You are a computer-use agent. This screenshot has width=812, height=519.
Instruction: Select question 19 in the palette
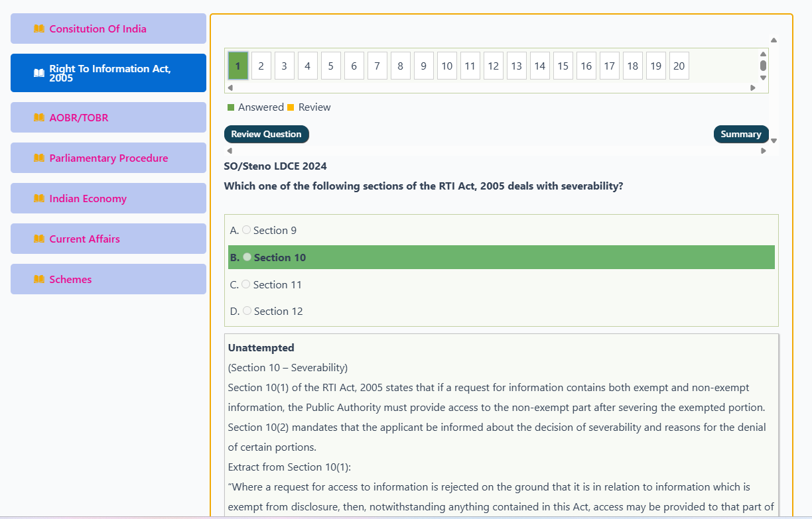point(656,66)
